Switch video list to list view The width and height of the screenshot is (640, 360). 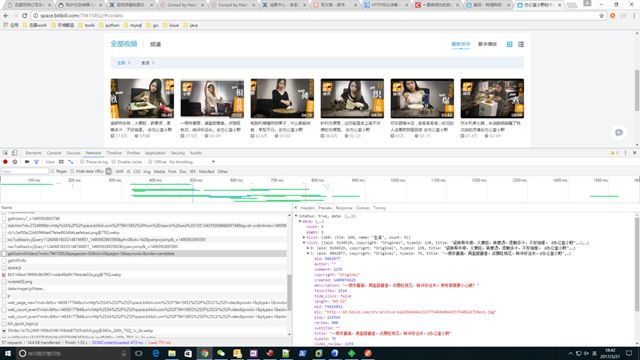pyautogui.click(x=521, y=44)
